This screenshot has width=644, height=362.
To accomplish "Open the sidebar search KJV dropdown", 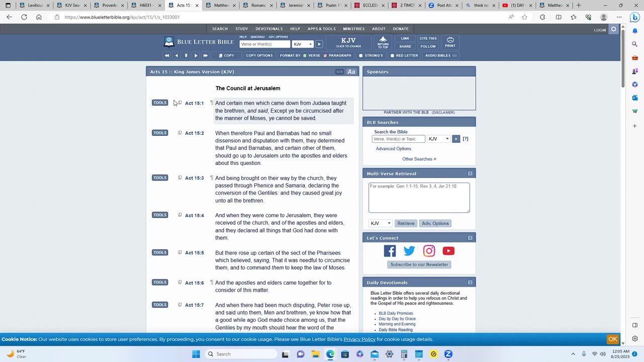I will point(438,139).
